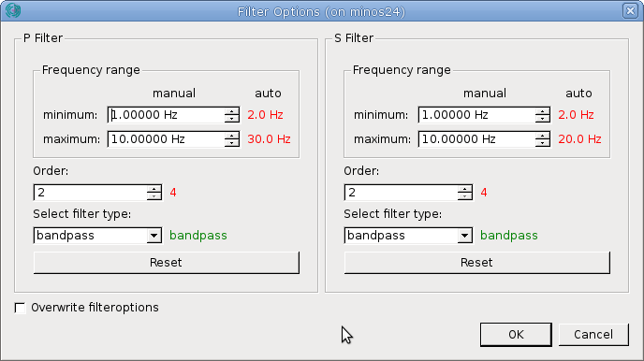Focus the P Filter minimum frequency field
Screen dimensions: 644x361
(x=167, y=115)
